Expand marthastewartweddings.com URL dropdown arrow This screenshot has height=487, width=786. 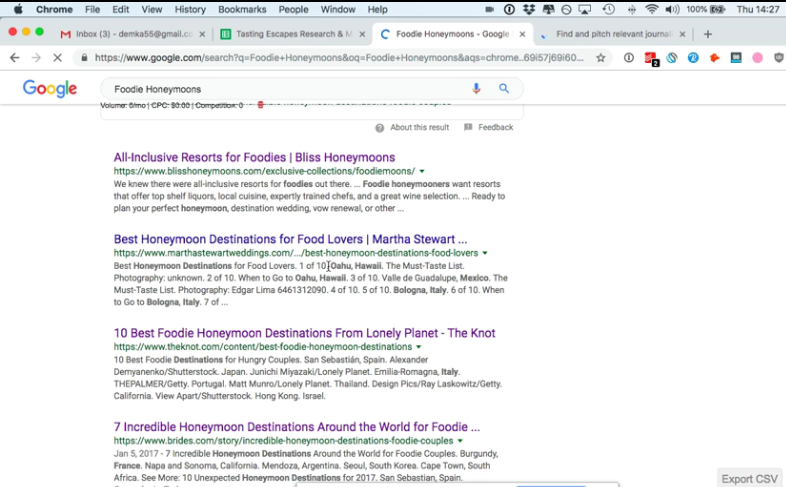click(x=485, y=253)
